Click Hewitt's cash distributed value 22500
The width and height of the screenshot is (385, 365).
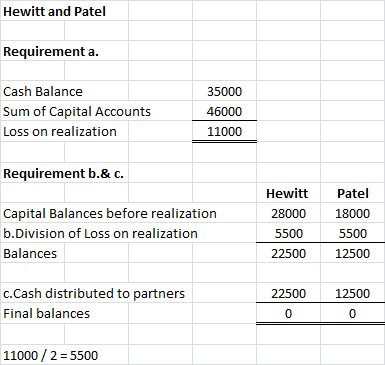288,294
